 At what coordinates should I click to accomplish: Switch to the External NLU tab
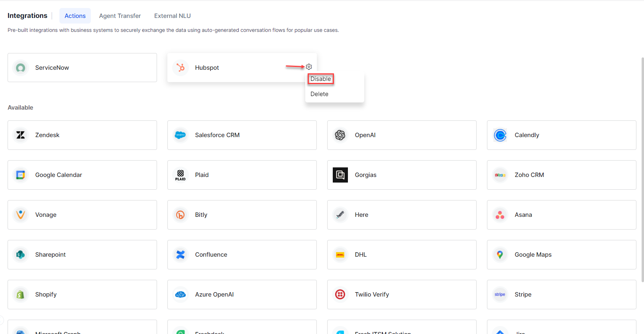[x=173, y=16]
